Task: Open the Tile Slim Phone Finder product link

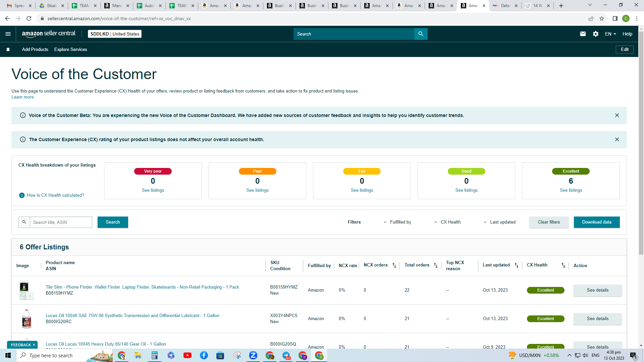Action: point(142,287)
